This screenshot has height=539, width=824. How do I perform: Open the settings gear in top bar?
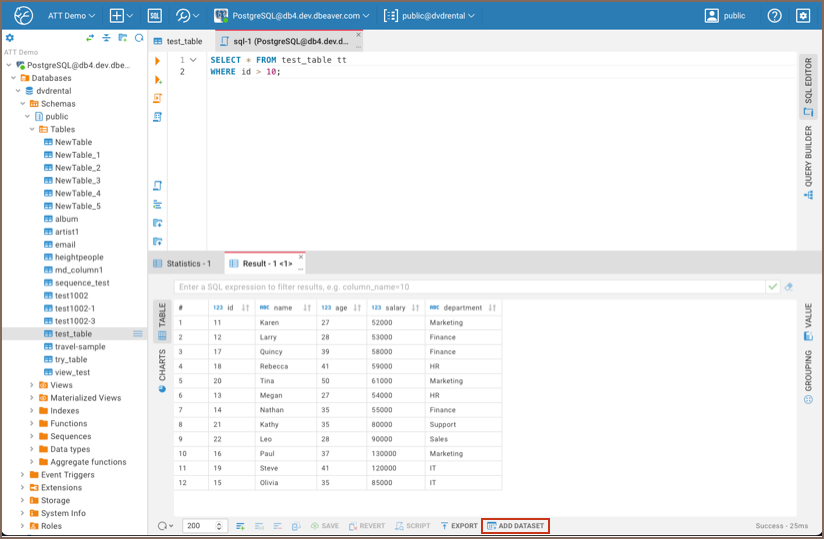803,16
